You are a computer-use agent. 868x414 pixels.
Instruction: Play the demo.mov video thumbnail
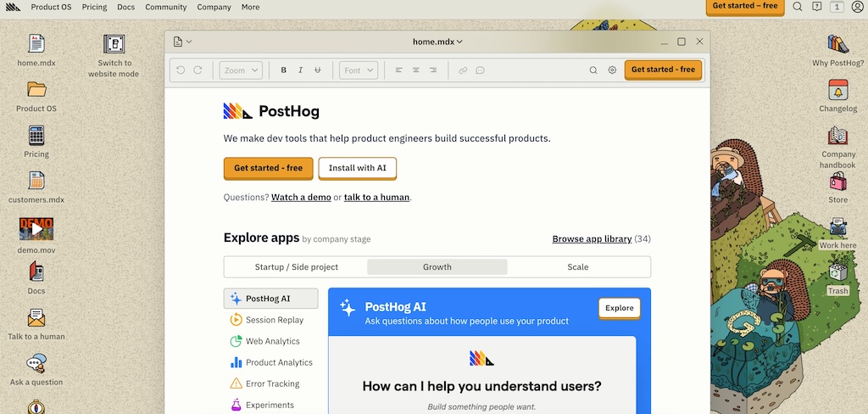[36, 228]
